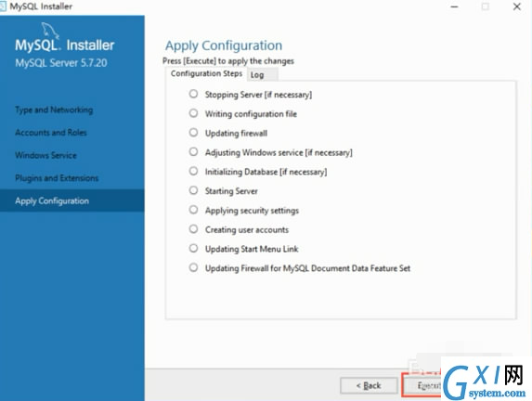Click the MySQL dolphin logo
The width and height of the screenshot is (532, 401).
tap(50, 31)
